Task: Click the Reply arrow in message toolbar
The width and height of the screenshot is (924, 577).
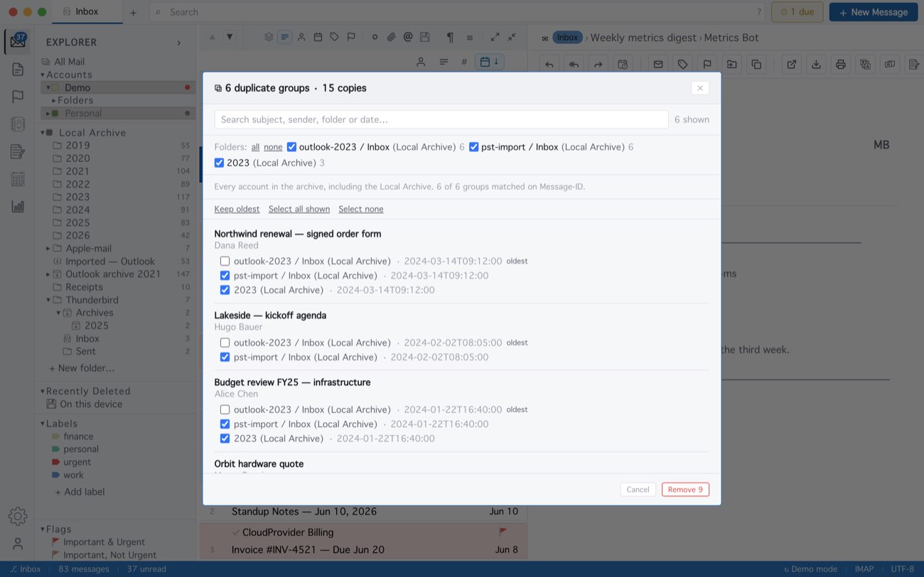Action: tap(549, 65)
